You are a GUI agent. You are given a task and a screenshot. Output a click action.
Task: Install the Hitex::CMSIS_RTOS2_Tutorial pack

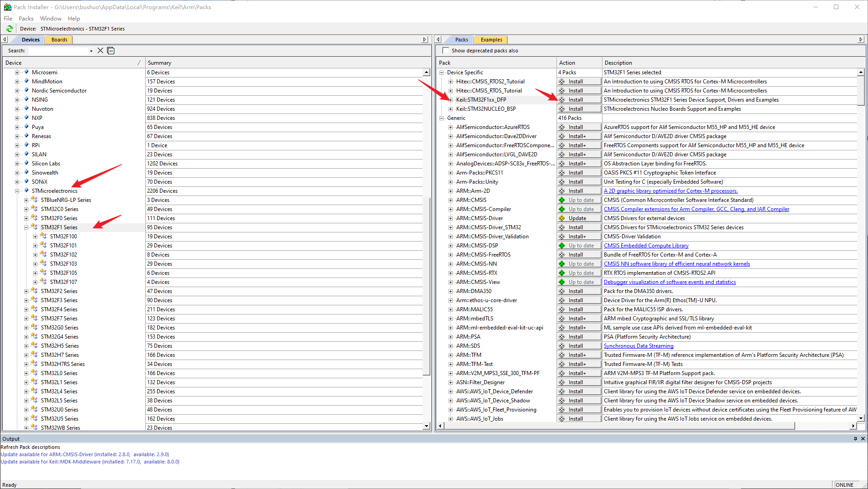click(579, 82)
